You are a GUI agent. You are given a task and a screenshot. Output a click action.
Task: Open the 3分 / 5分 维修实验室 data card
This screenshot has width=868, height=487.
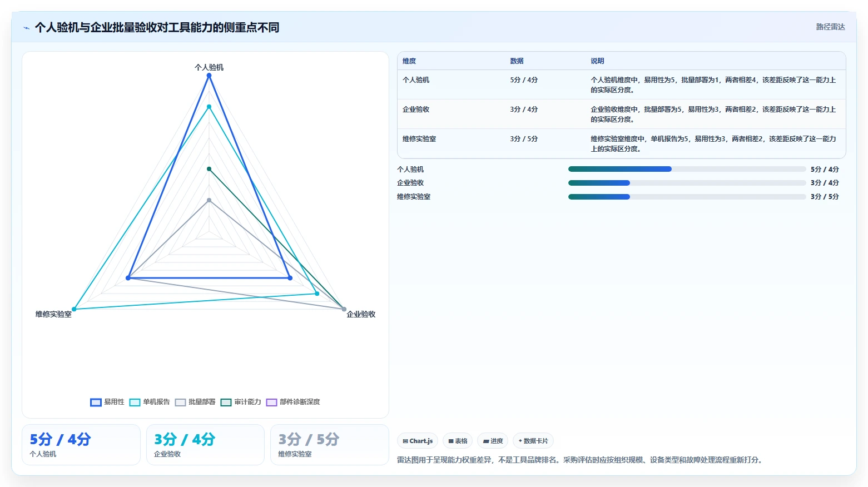click(329, 445)
